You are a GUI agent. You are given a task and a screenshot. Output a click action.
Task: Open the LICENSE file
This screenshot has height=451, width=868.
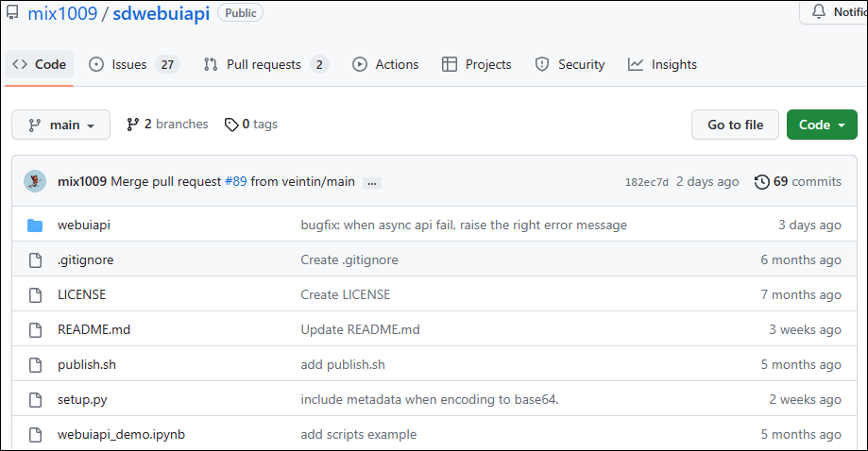81,294
